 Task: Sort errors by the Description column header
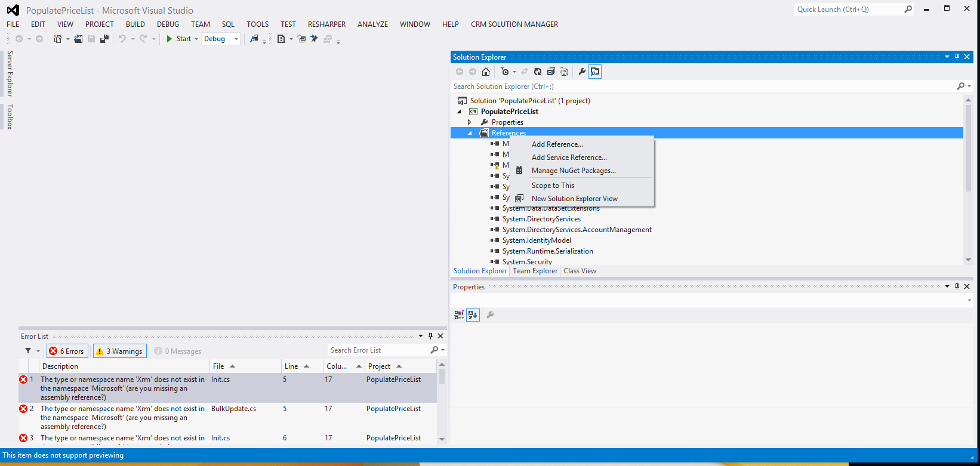124,366
